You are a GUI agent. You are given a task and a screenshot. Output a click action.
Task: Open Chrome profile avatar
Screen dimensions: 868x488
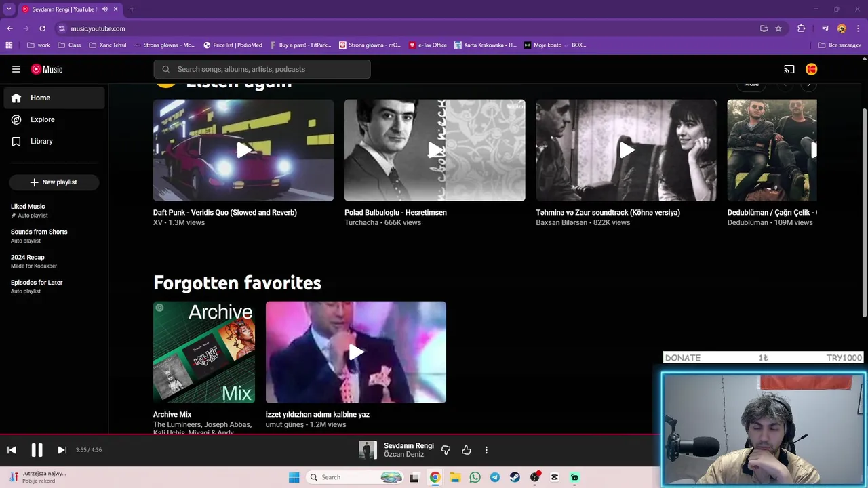pos(842,28)
